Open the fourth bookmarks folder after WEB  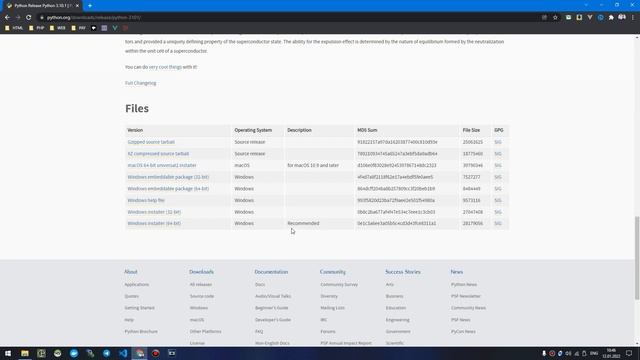click(x=78, y=28)
